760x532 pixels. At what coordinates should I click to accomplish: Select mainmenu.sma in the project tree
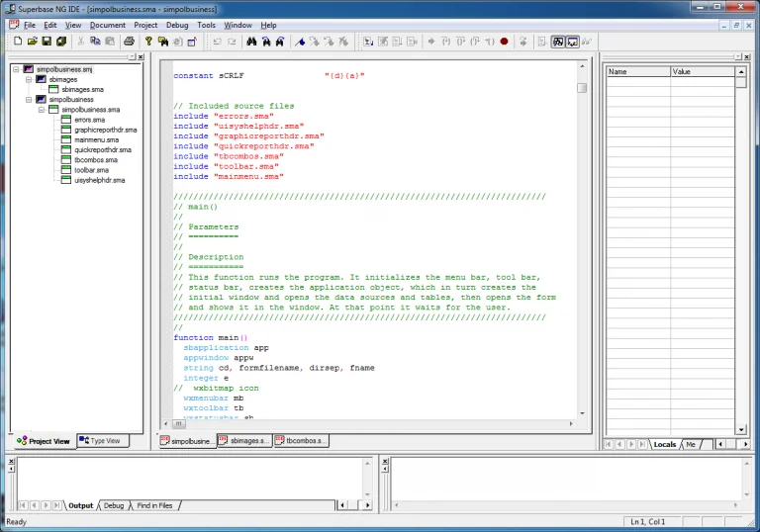click(96, 139)
